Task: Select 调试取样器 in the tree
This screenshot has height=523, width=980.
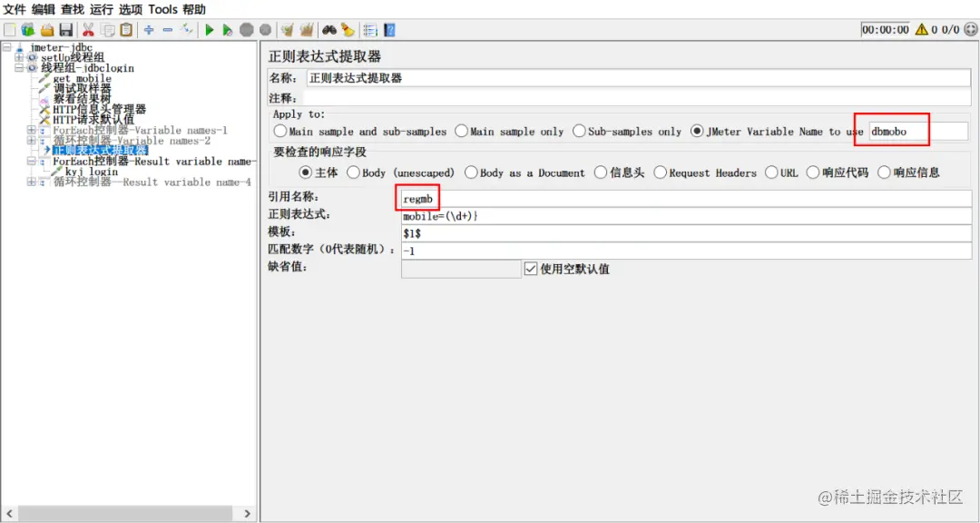Action: pyautogui.click(x=82, y=88)
